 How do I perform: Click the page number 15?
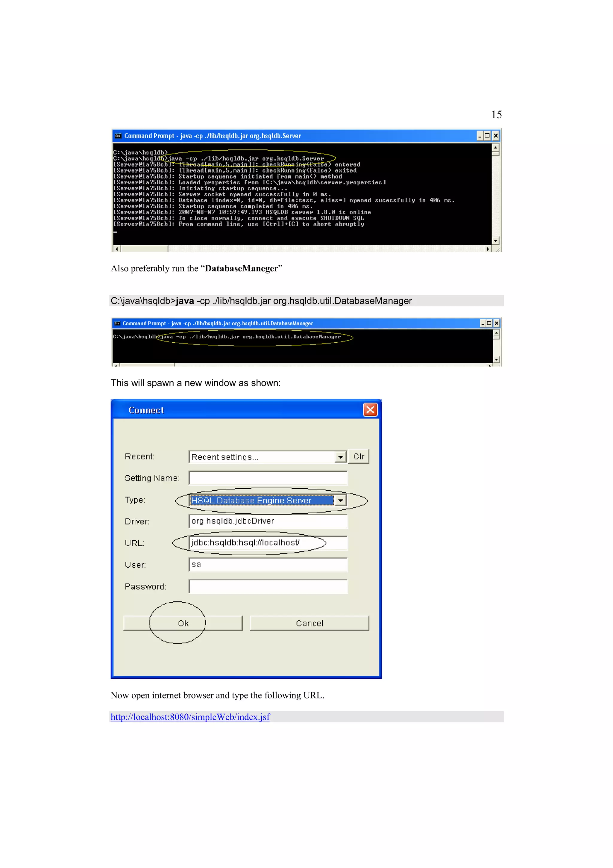pos(496,114)
